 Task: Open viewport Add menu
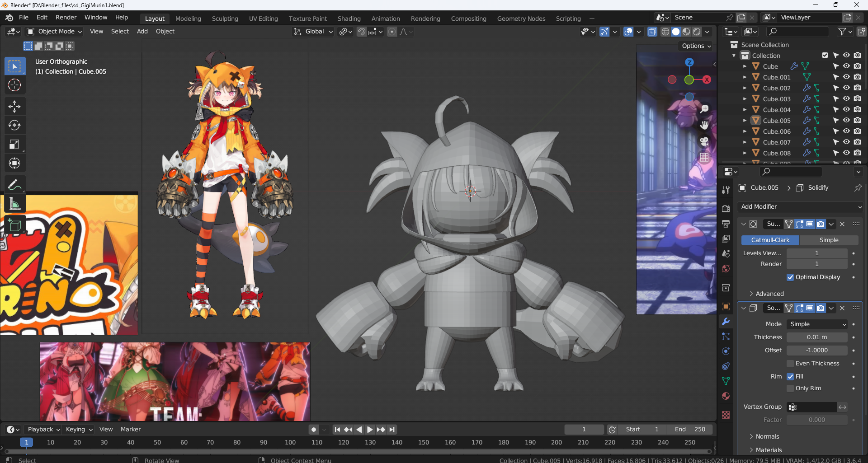(x=142, y=32)
